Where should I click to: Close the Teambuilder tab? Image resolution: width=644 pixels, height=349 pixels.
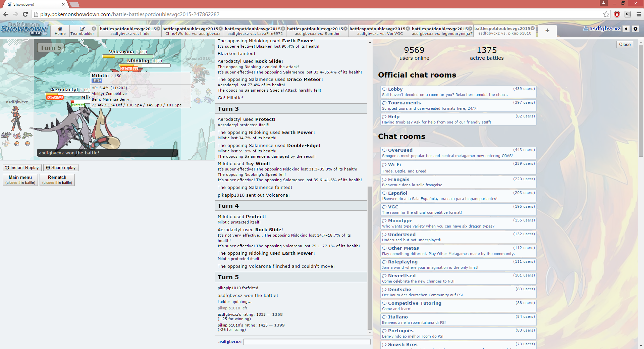94,29
